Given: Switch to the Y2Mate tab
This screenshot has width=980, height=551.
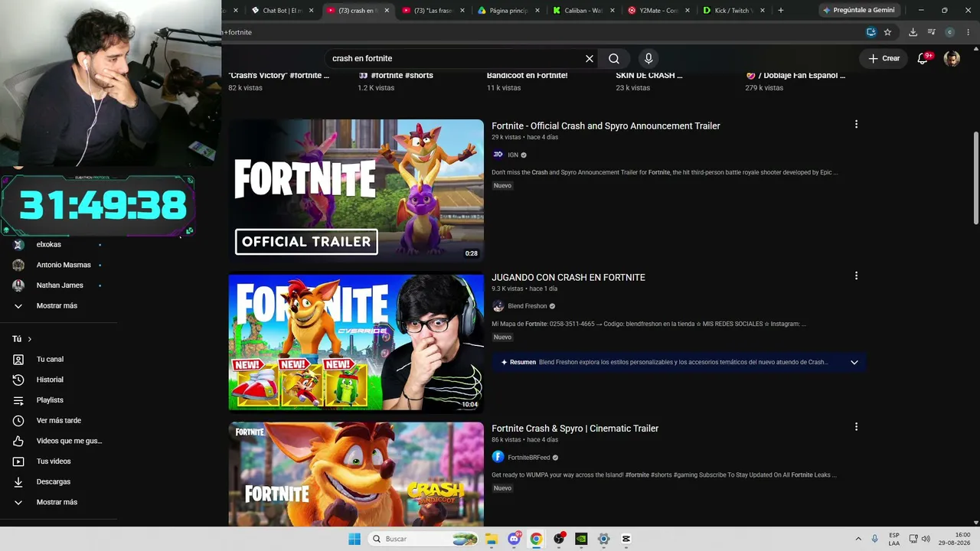Looking at the screenshot, I should pyautogui.click(x=655, y=11).
